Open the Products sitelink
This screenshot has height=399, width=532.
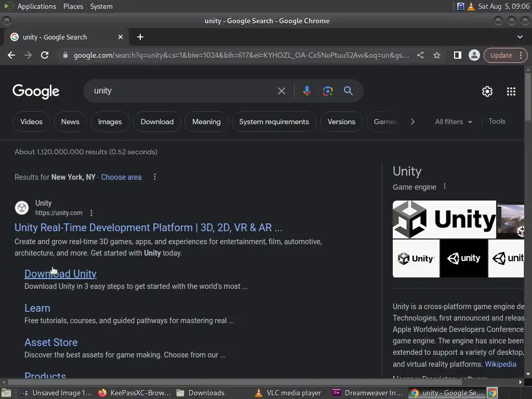point(45,375)
